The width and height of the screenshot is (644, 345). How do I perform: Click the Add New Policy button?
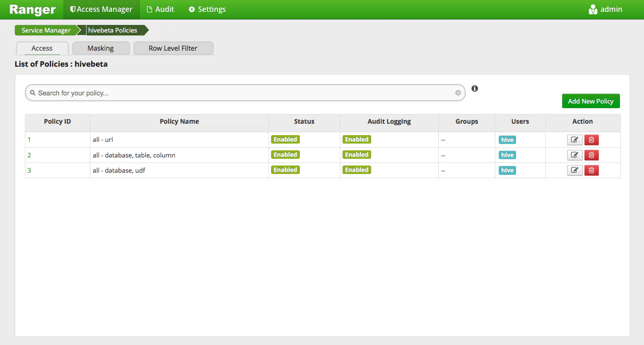click(591, 101)
